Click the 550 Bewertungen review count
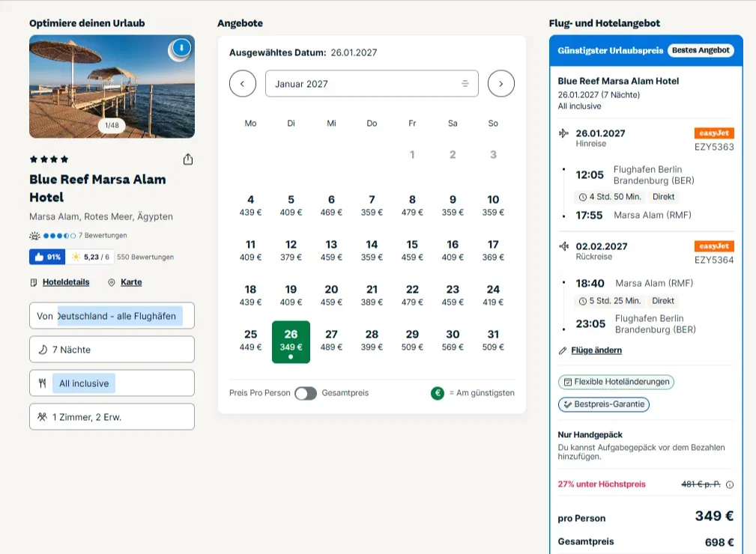Screen dimensions: 756x554 click(145, 258)
